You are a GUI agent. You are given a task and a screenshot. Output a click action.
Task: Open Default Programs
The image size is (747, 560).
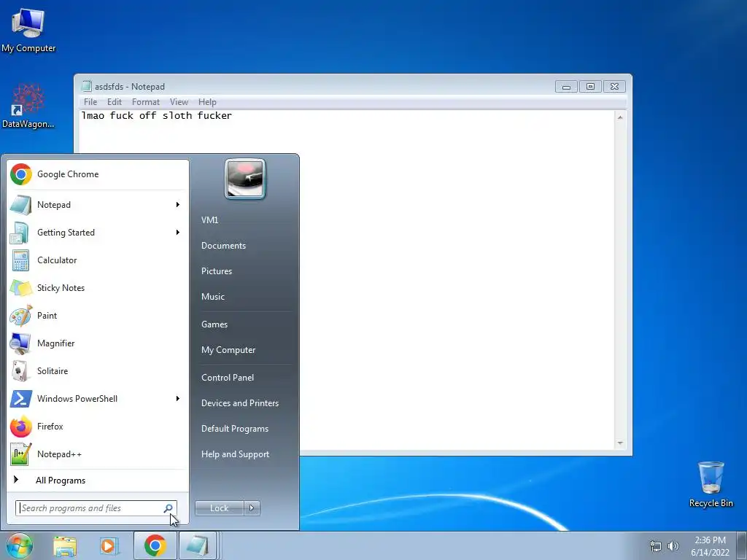pos(235,429)
